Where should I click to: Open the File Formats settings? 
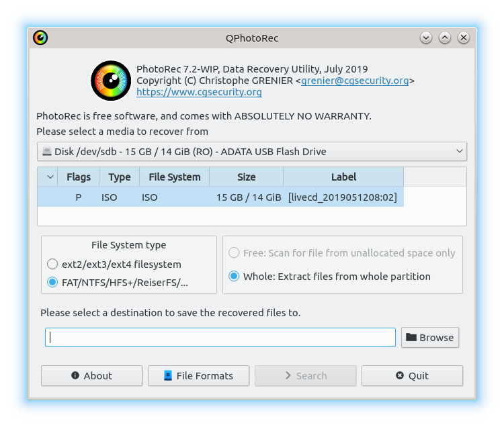[199, 375]
